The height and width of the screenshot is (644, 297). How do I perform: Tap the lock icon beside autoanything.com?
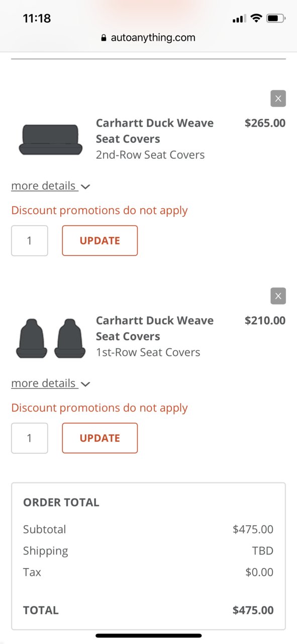tap(104, 38)
